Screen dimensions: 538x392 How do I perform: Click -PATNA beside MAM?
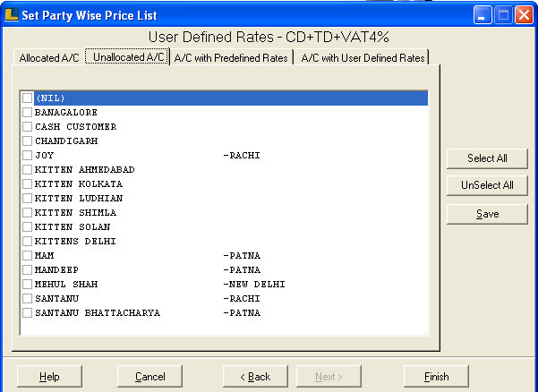242,255
